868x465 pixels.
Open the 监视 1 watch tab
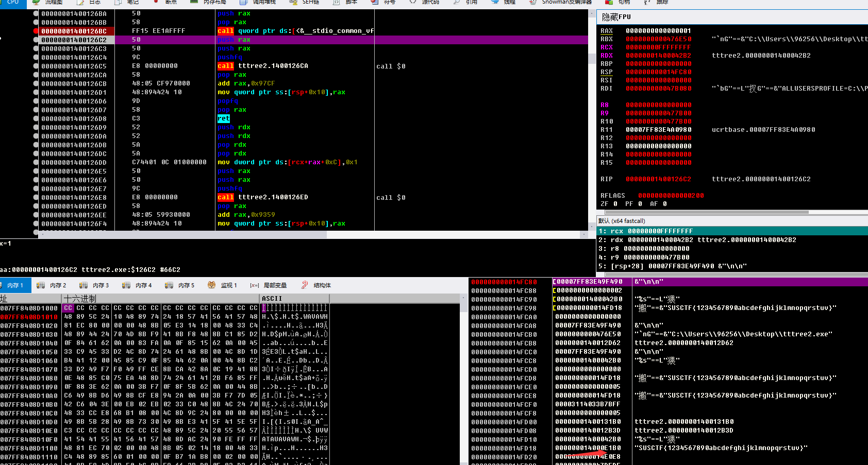223,285
